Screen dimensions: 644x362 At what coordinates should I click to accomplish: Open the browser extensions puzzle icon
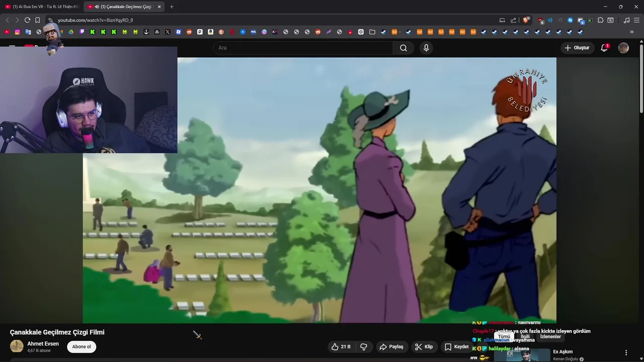click(x=600, y=20)
